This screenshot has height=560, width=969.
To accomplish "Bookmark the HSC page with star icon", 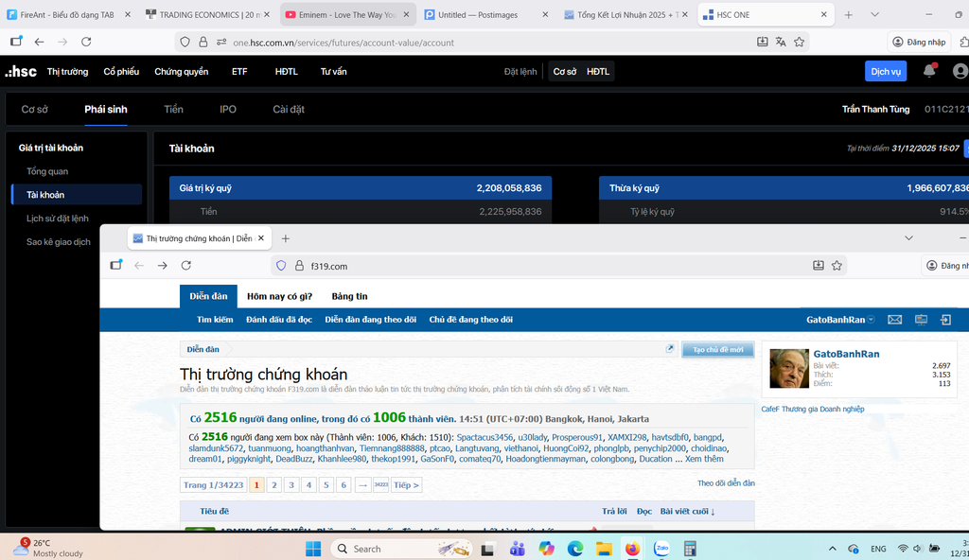I will pos(799,42).
